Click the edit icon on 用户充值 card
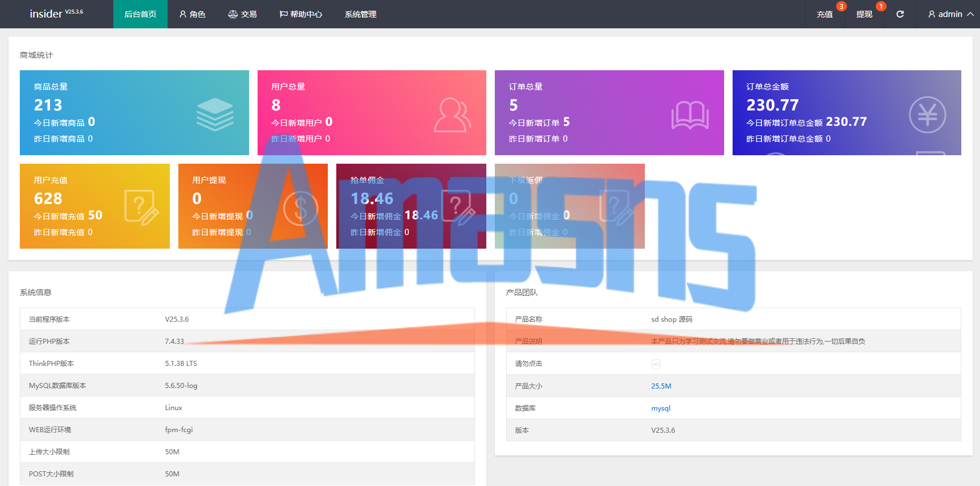Image resolution: width=980 pixels, height=486 pixels. pyautogui.click(x=142, y=208)
